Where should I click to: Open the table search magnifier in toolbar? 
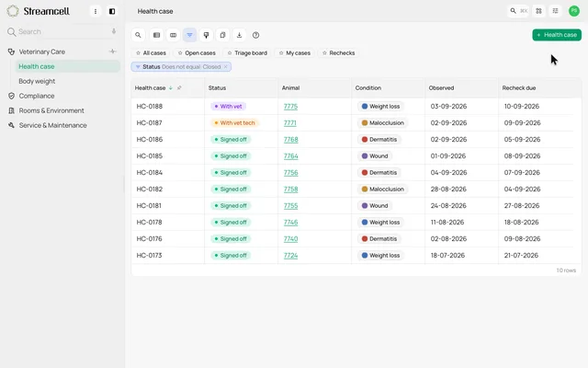click(x=138, y=35)
